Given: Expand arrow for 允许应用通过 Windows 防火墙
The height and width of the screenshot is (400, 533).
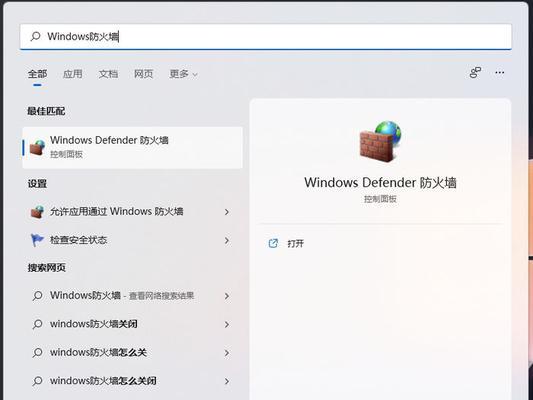Looking at the screenshot, I should [227, 212].
